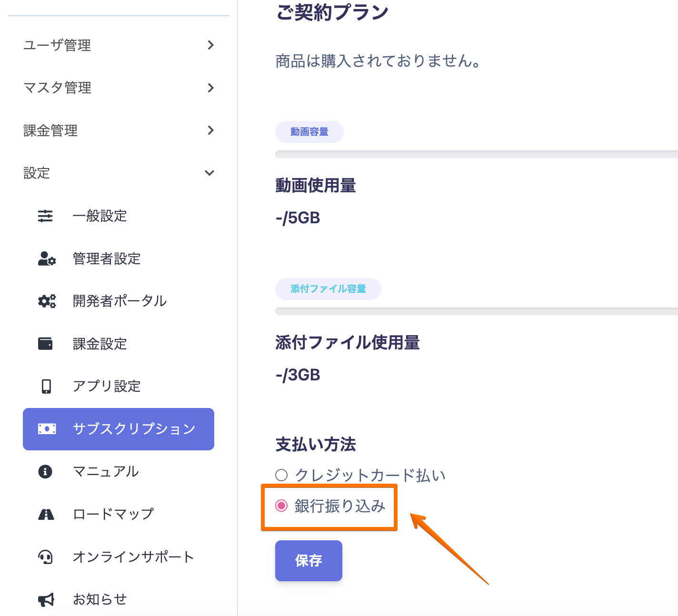Image resolution: width=678 pixels, height=616 pixels.
Task: Click the 添付ファイル容量 tag label
Action: (328, 289)
